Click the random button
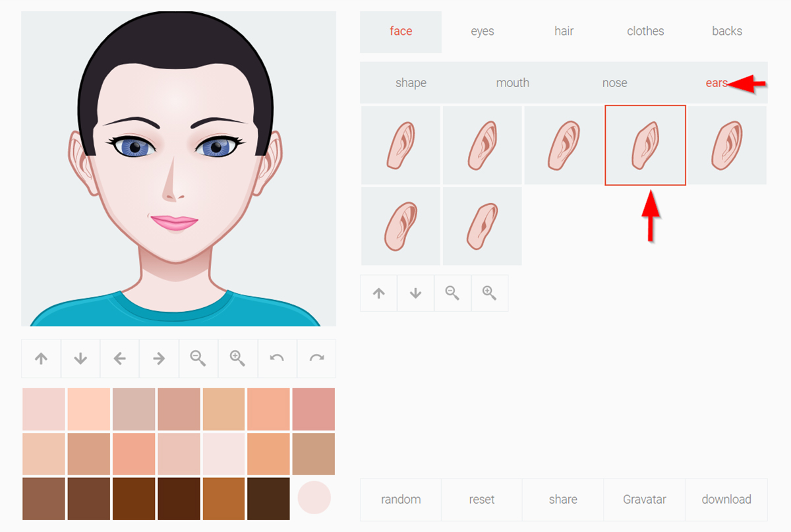791x532 pixels. pos(401,500)
